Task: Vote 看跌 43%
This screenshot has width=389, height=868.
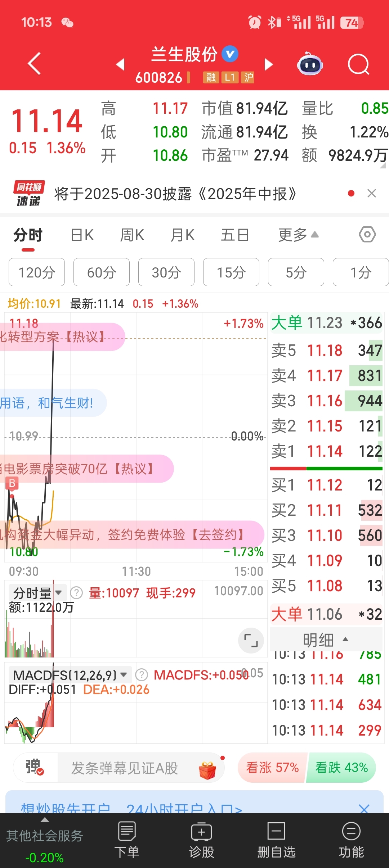Action: (341, 768)
